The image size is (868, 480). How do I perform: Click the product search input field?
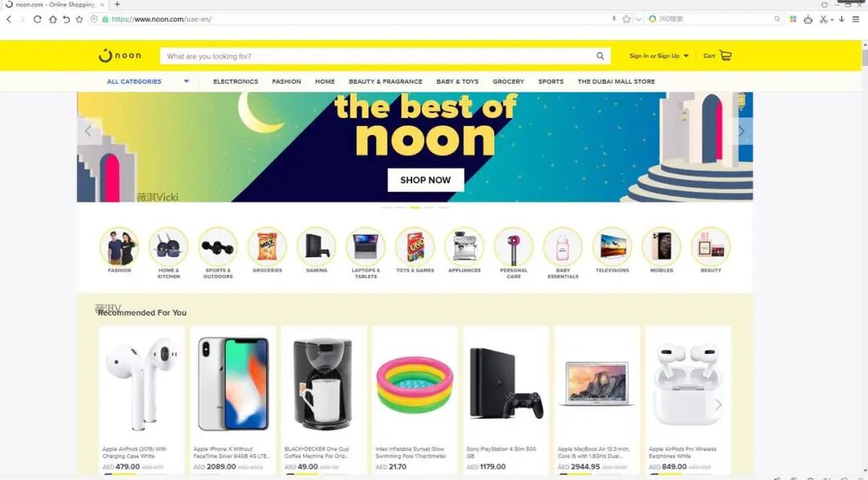pyautogui.click(x=376, y=56)
